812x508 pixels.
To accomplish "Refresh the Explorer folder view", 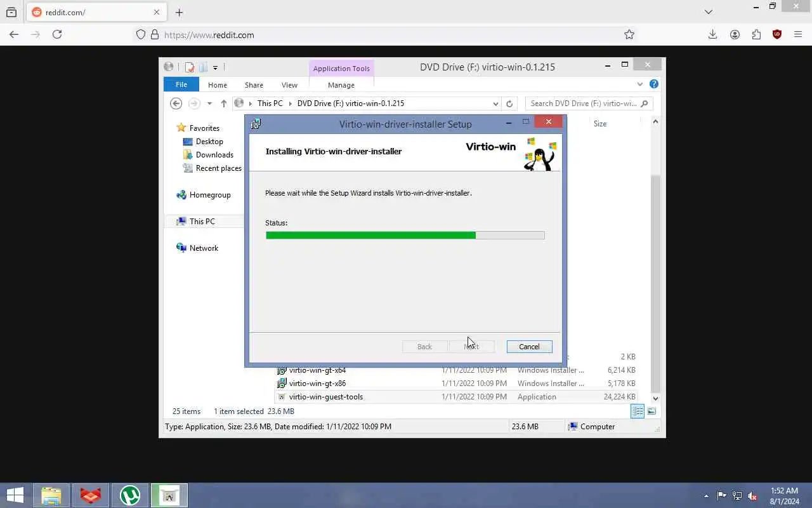I will (x=509, y=104).
